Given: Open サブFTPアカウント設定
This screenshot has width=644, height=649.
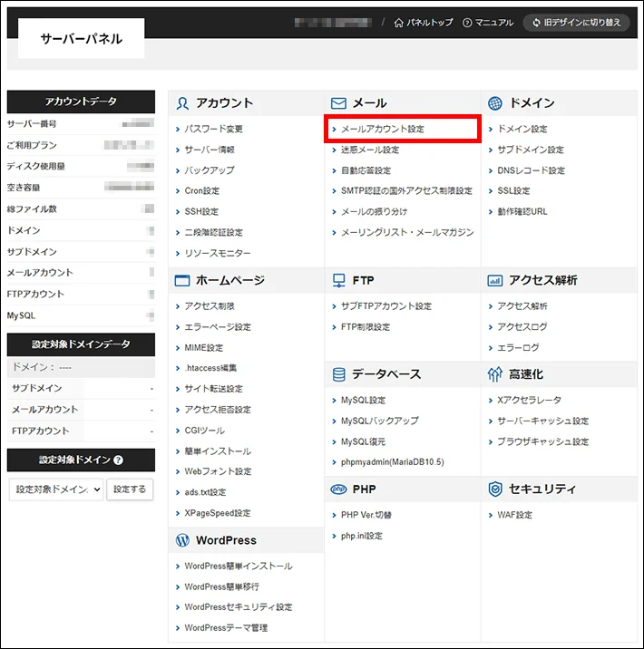Looking at the screenshot, I should [386, 306].
